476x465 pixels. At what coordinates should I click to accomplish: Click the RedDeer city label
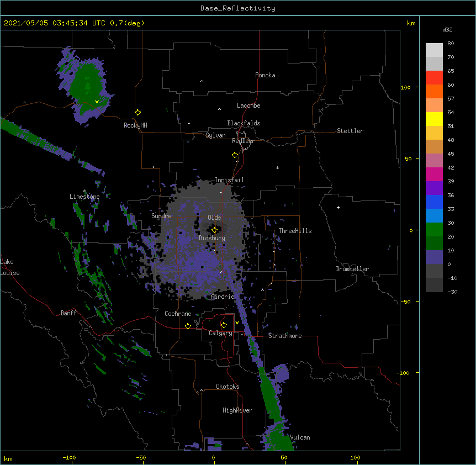[243, 141]
